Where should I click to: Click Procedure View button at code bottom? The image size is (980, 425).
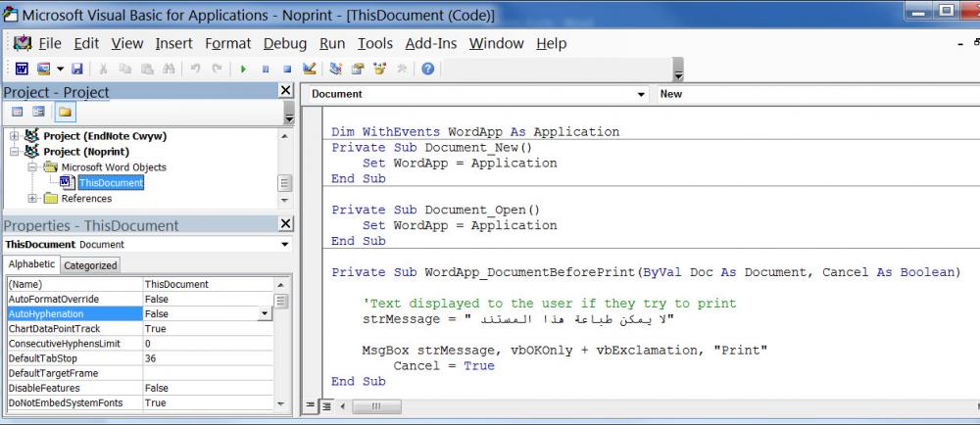pos(310,406)
